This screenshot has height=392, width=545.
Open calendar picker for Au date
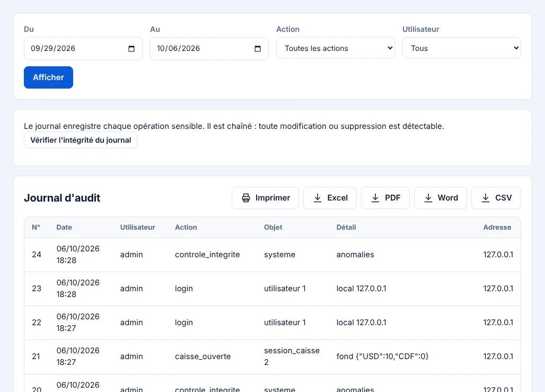click(258, 49)
